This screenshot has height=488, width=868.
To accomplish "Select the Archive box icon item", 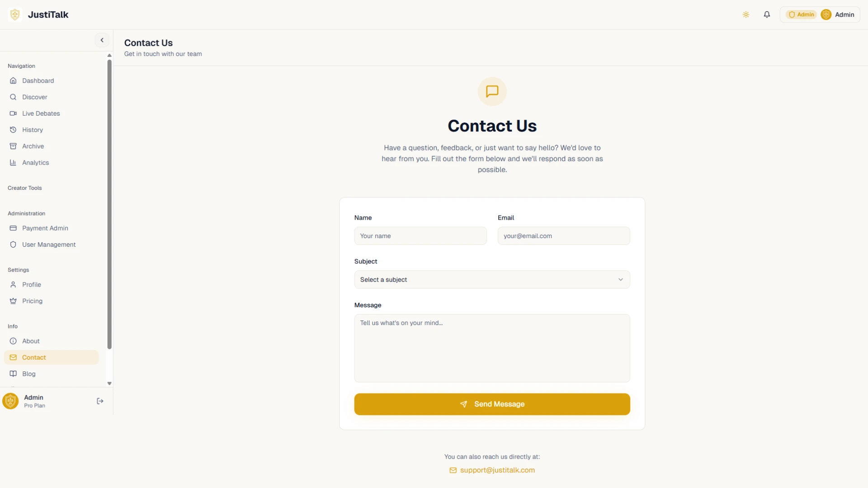I will click(x=52, y=146).
